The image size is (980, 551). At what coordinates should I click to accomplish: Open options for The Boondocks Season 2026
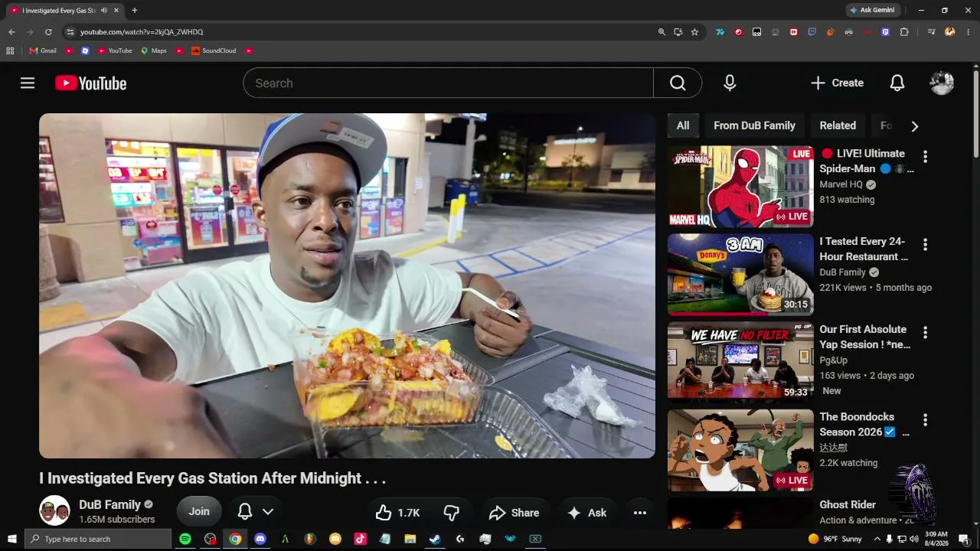tap(925, 419)
